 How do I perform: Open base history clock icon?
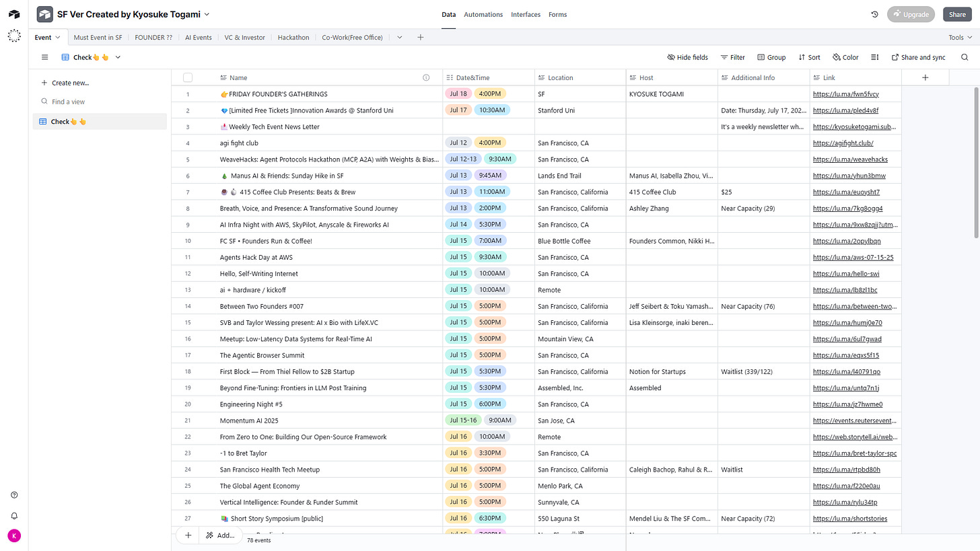pyautogui.click(x=874, y=14)
